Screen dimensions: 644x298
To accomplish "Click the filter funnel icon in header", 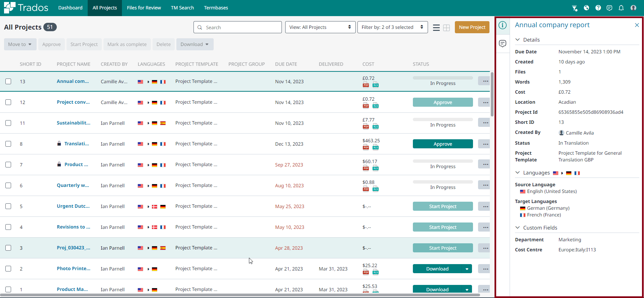I will point(574,8).
